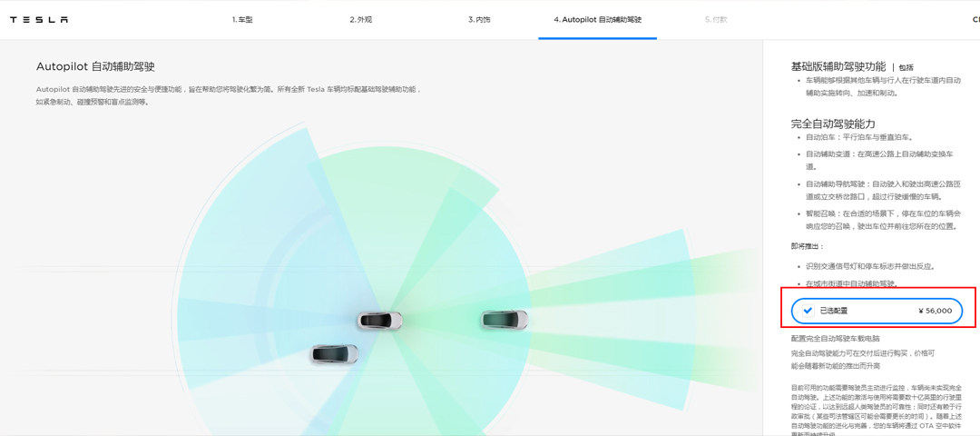Click the Autopilot description paragraph under the heading
Screen dimensions: 980x436
click(227, 95)
